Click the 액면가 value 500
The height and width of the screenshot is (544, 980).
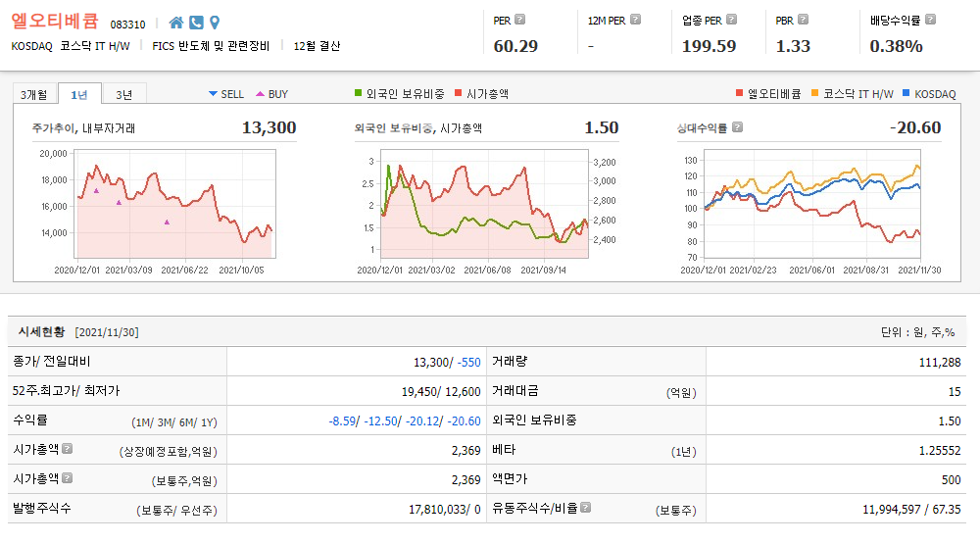(x=952, y=479)
